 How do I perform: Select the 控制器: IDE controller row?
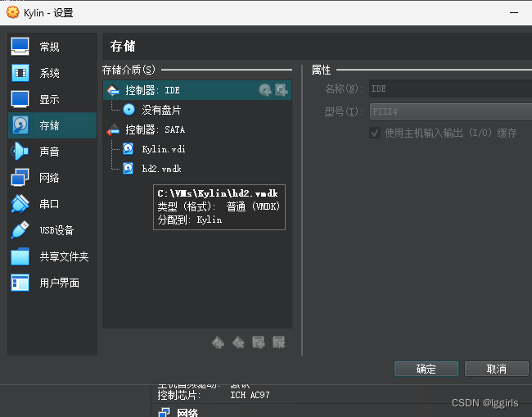(197, 90)
